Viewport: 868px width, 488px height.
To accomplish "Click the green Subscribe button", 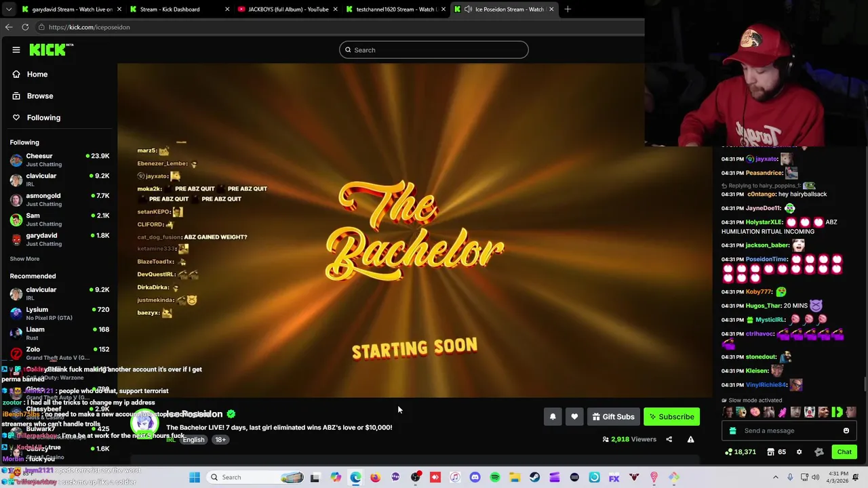I will [x=671, y=417].
